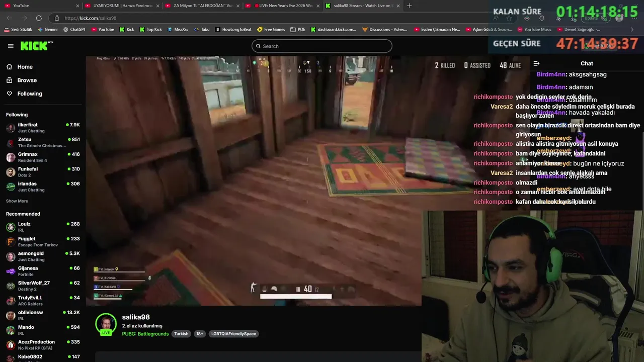This screenshot has width=644, height=362.
Task: Open Discussions - Ashes bookmark
Action: click(x=385, y=30)
